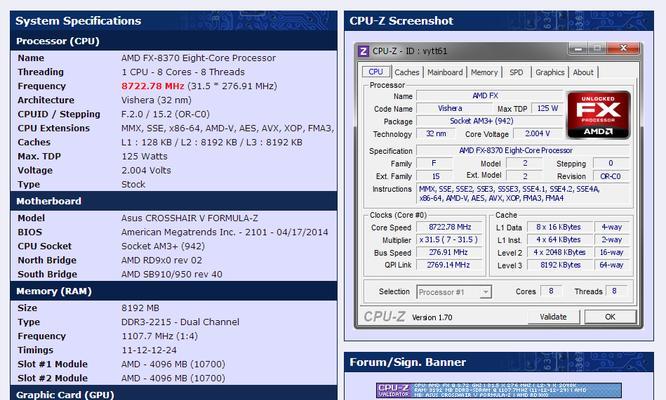Viewport: 666px width, 400px height.
Task: Open the Processor #1 selection dropdown
Action: [454, 292]
